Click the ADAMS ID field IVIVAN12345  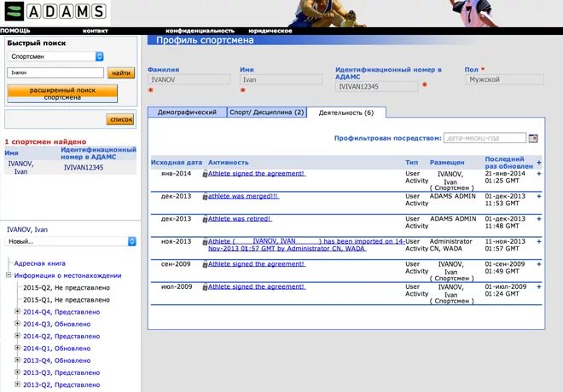[x=377, y=86]
